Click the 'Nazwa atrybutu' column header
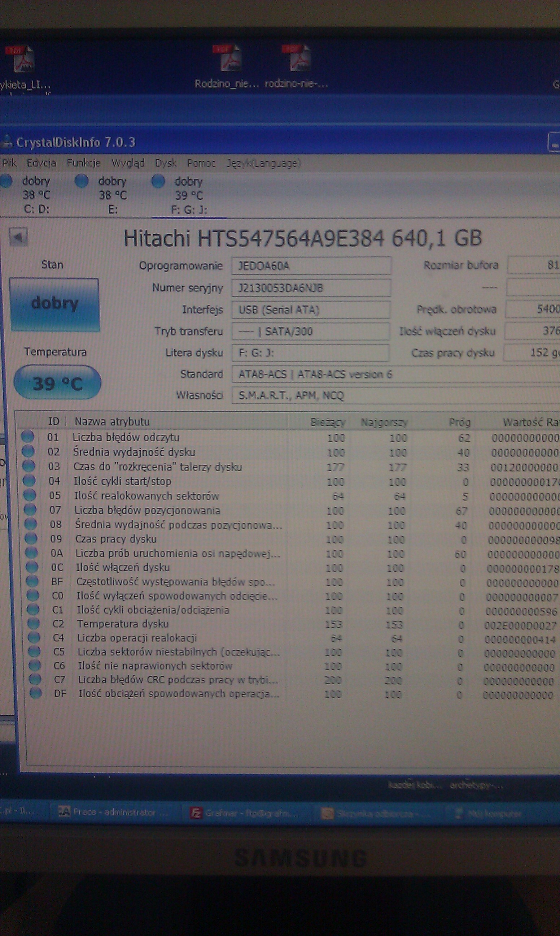Viewport: 560px width, 936px height. tap(112, 421)
